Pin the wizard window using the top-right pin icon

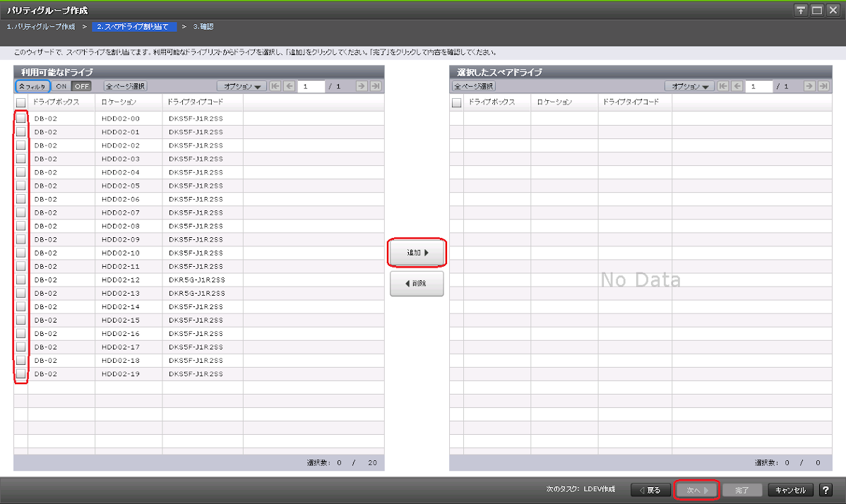(x=801, y=10)
